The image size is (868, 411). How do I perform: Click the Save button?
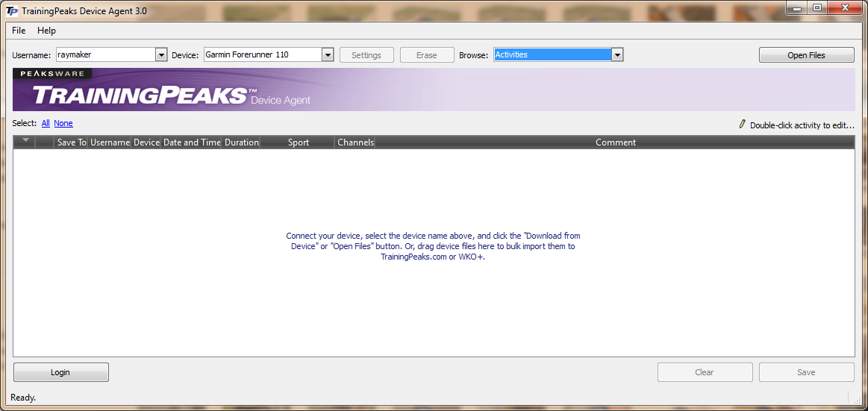pyautogui.click(x=807, y=372)
